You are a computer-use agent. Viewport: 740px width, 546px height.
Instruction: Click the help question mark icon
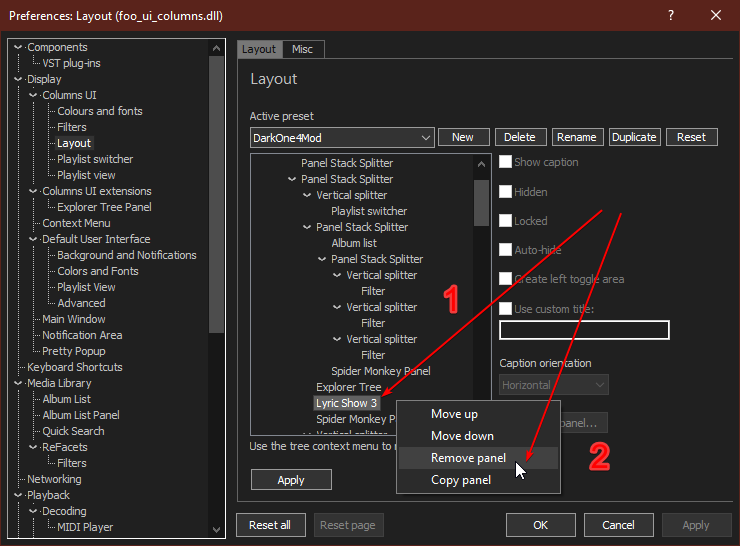[670, 15]
